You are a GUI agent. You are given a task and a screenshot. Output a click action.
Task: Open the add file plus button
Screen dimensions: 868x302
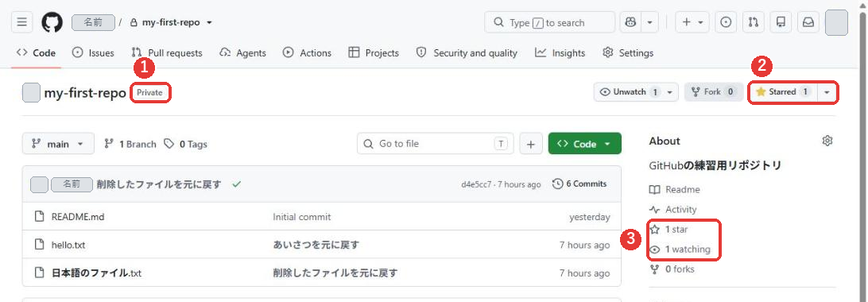(x=531, y=144)
